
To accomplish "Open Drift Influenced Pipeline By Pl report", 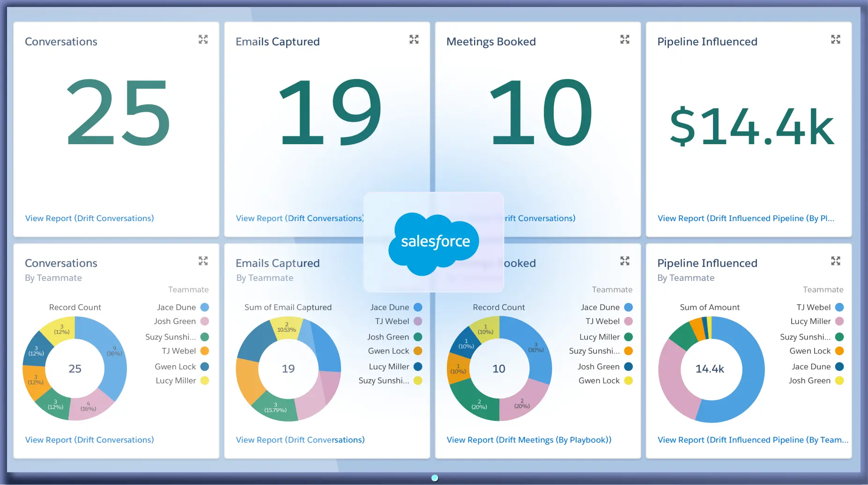I will click(745, 218).
